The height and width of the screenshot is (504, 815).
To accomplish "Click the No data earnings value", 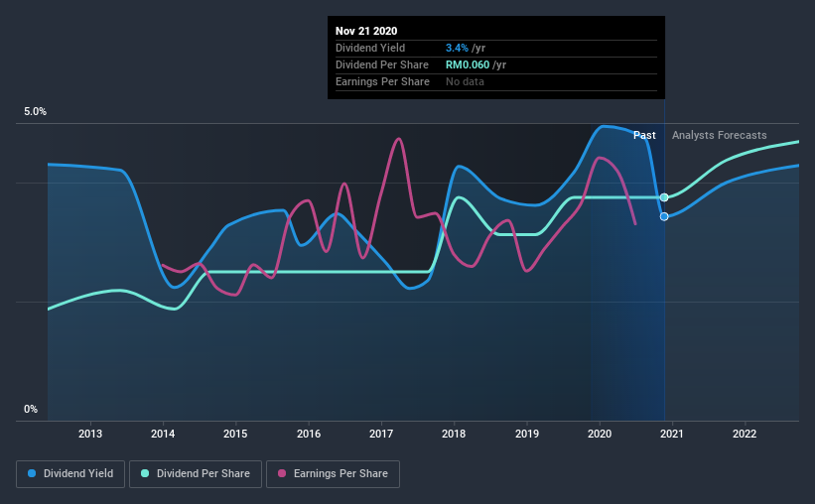I will (465, 81).
